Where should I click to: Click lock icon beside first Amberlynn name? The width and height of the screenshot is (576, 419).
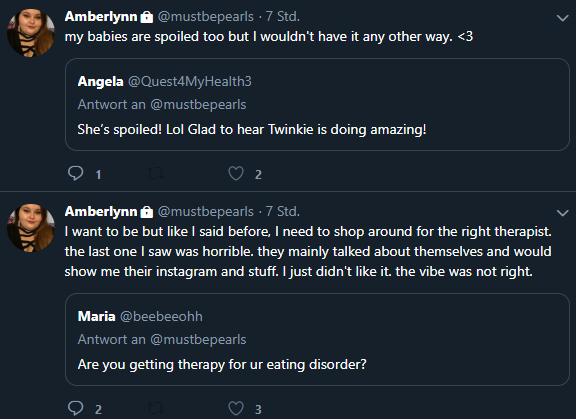(x=147, y=17)
